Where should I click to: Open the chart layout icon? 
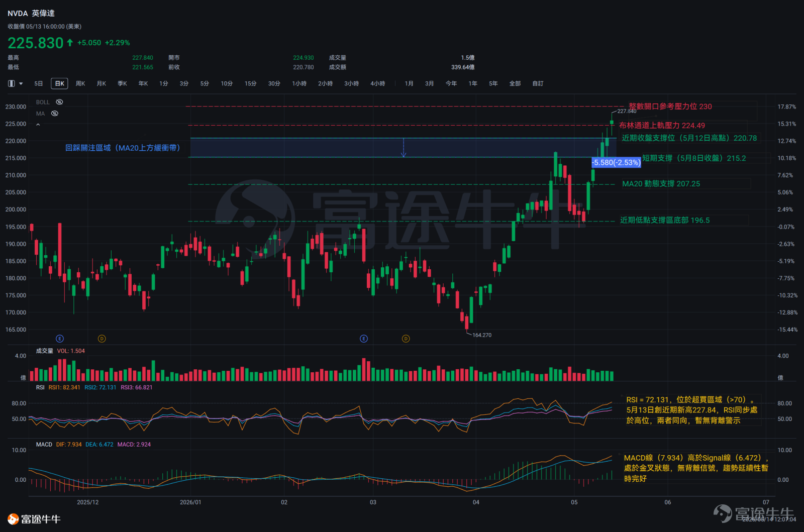[12, 83]
